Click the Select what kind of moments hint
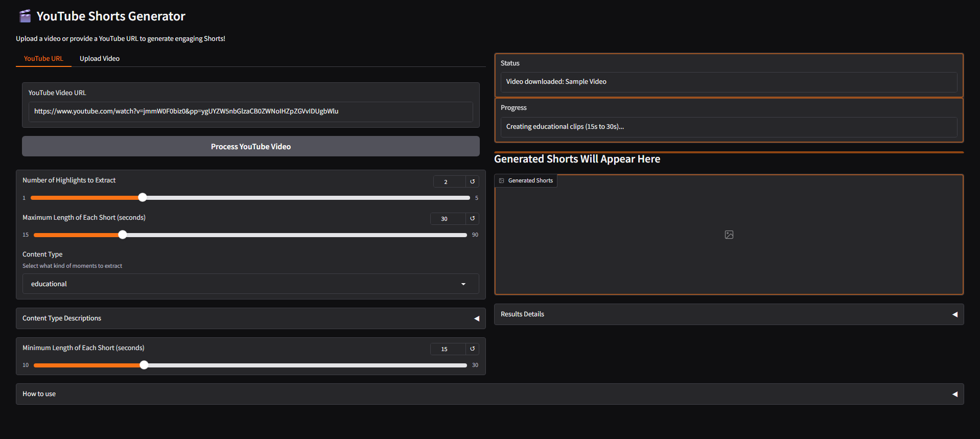The image size is (980, 439). click(73, 266)
